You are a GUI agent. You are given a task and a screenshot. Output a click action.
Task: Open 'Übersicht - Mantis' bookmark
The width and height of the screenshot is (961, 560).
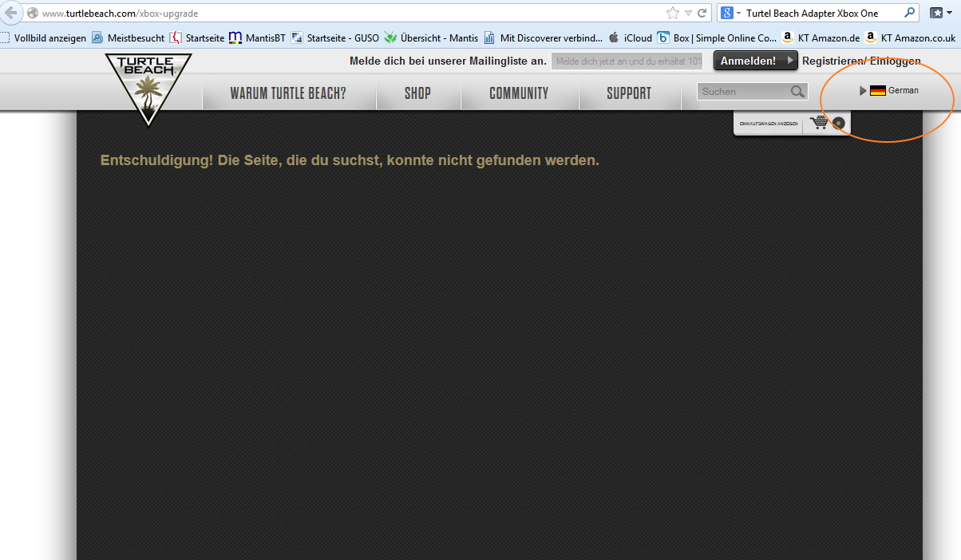pos(431,37)
